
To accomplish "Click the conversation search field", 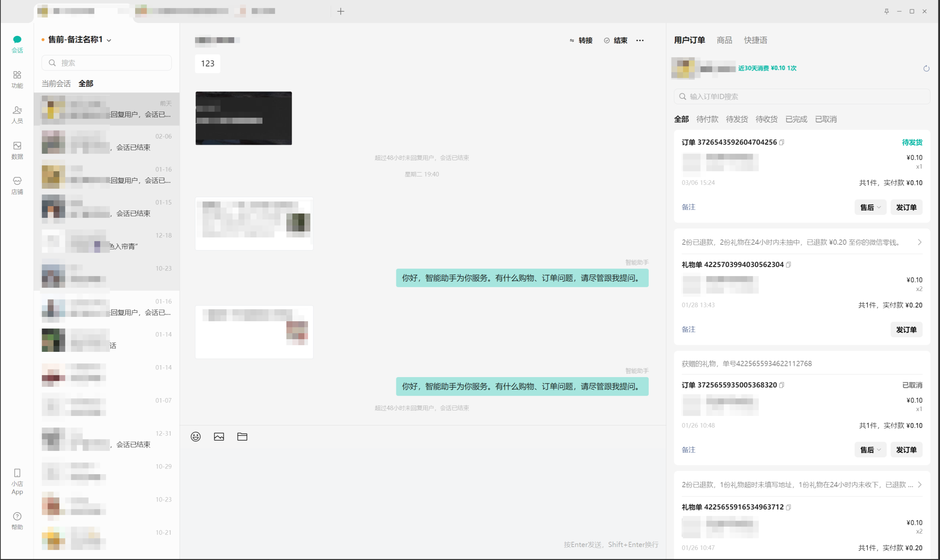I will [x=106, y=63].
